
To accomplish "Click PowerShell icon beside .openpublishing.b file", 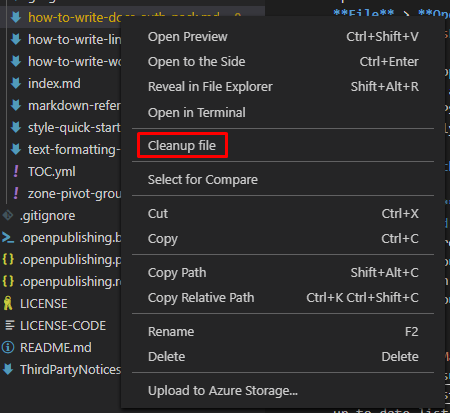I will point(8,237).
